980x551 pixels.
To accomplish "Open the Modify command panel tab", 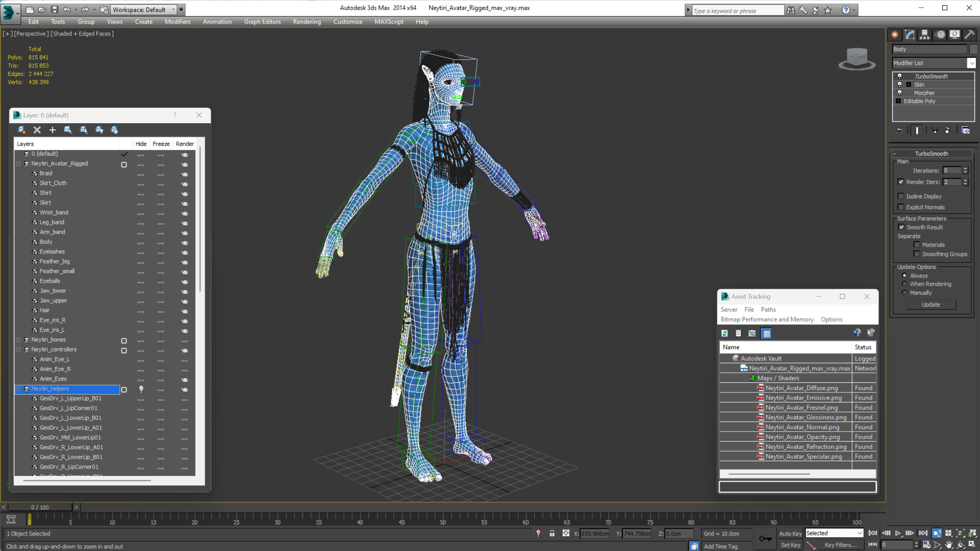I will [x=910, y=35].
